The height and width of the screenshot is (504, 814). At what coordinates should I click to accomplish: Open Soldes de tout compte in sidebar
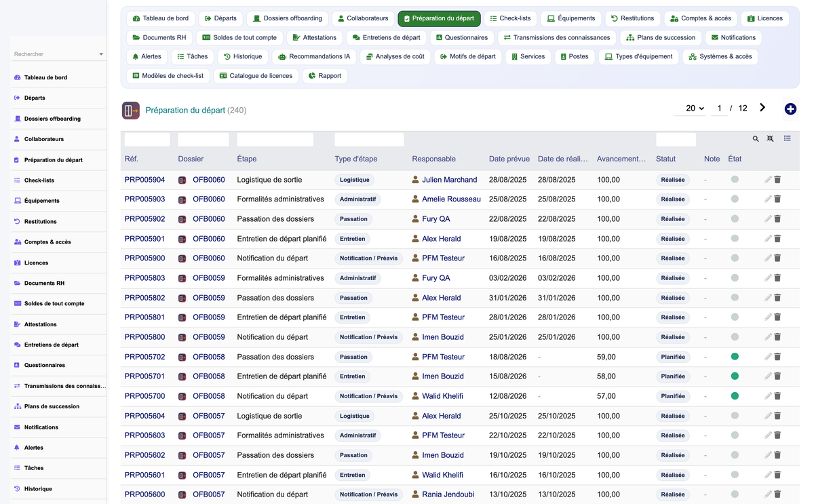point(54,303)
